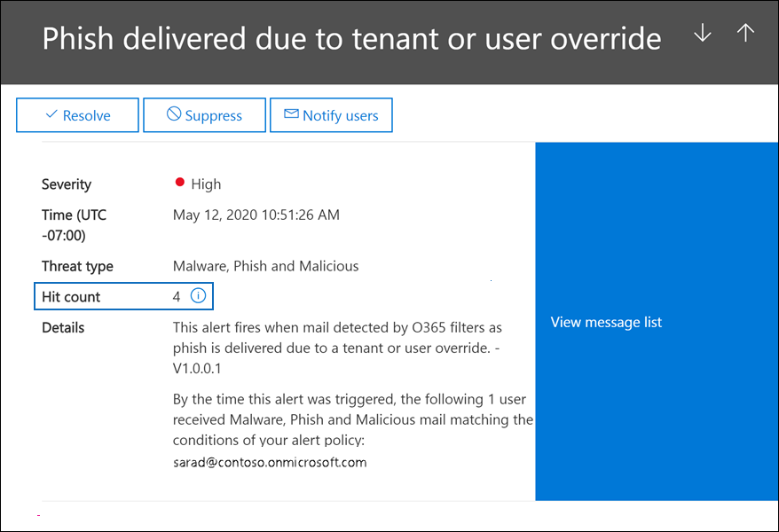Click the red High severity dot
Screen dimensions: 779x532
tap(180, 182)
